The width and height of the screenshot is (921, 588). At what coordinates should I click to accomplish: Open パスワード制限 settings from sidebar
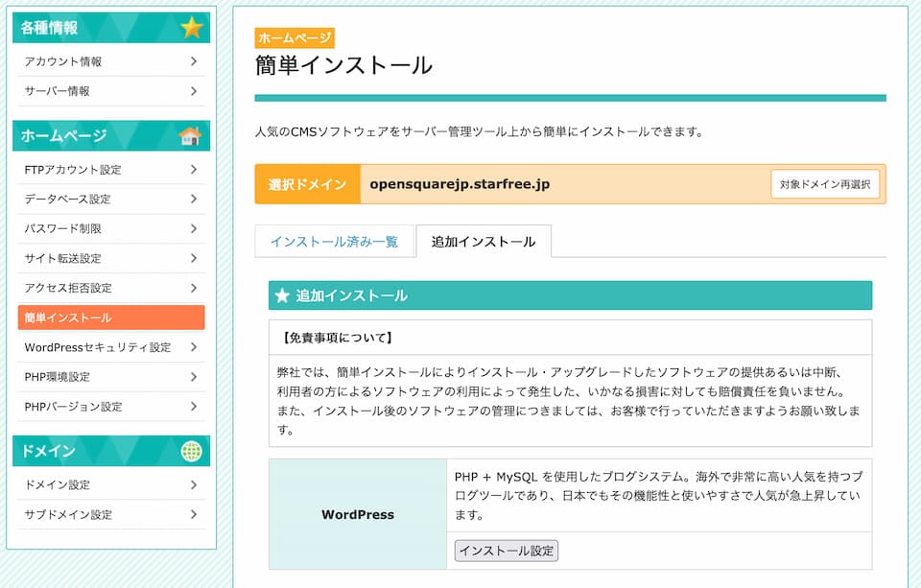(x=110, y=229)
